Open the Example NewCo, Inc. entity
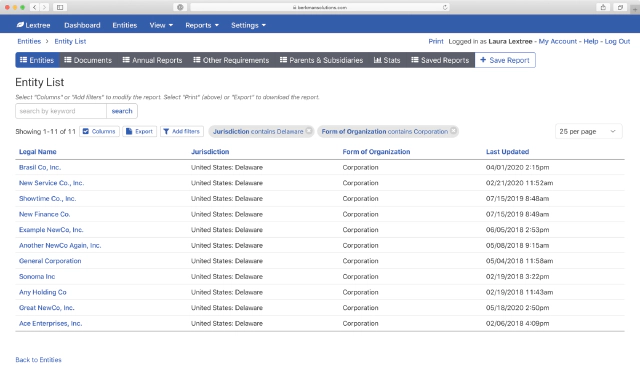The image size is (640, 391). coord(51,230)
